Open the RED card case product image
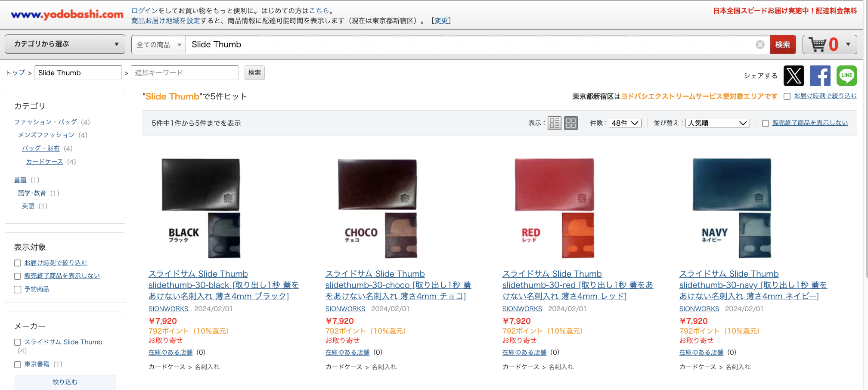The height and width of the screenshot is (390, 868). click(554, 208)
